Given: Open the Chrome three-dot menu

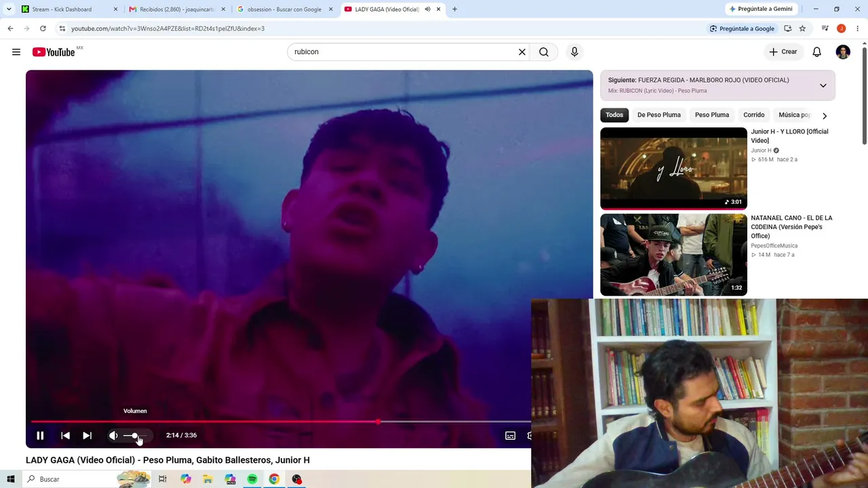Looking at the screenshot, I should (858, 28).
